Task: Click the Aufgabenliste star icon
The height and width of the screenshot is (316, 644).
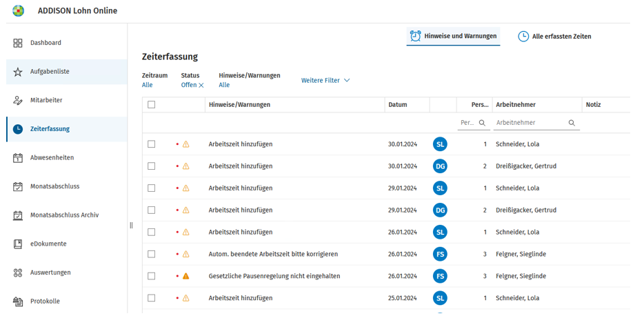Action: [18, 72]
